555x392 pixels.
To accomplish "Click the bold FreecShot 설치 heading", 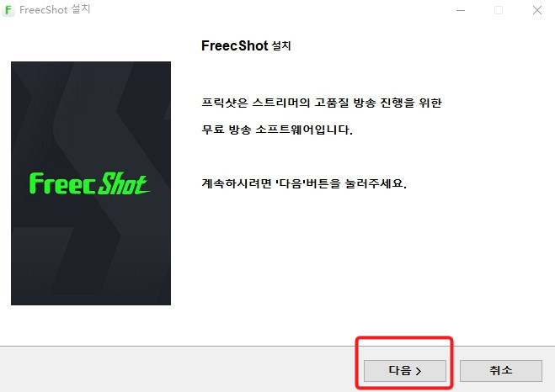I will (246, 45).
